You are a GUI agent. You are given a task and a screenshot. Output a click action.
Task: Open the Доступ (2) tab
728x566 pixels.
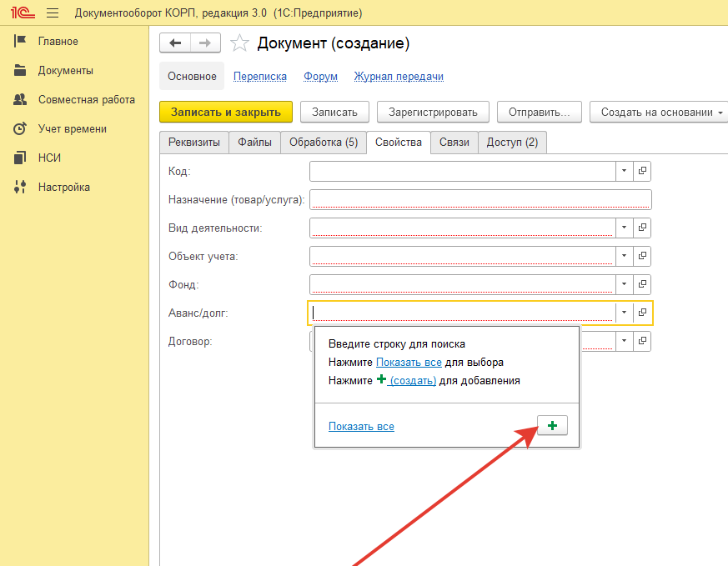point(512,143)
